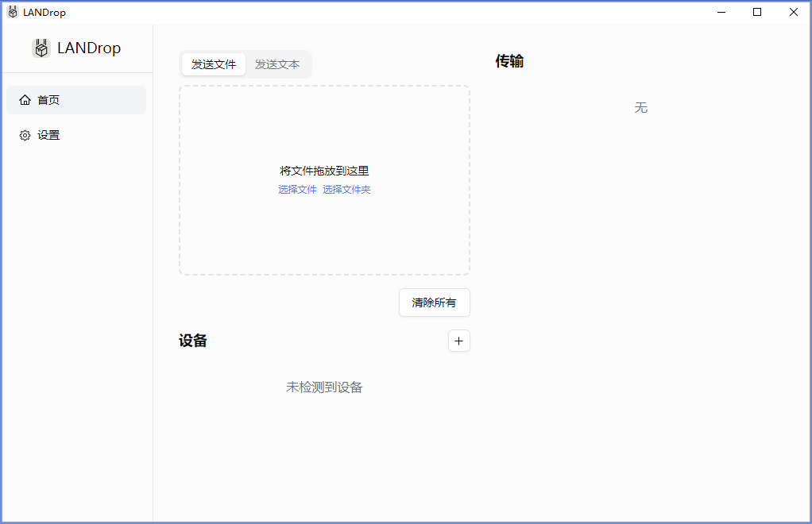Click the home icon beside 首页

[25, 100]
